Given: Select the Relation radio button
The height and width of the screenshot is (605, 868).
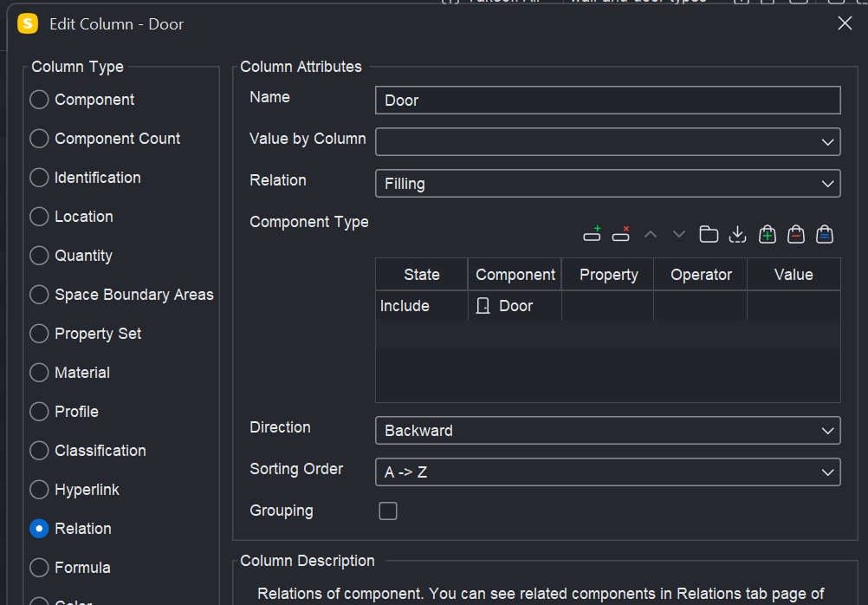Looking at the screenshot, I should (39, 529).
